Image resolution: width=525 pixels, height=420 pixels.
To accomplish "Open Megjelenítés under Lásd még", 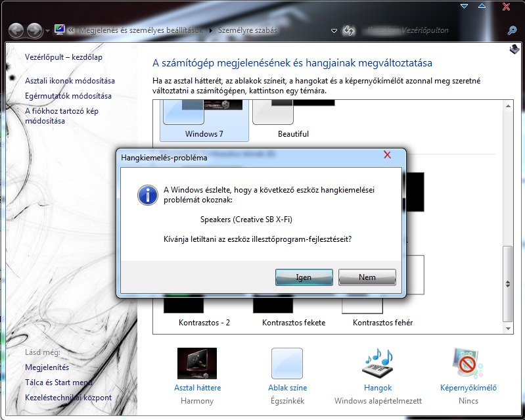I will point(47,367).
